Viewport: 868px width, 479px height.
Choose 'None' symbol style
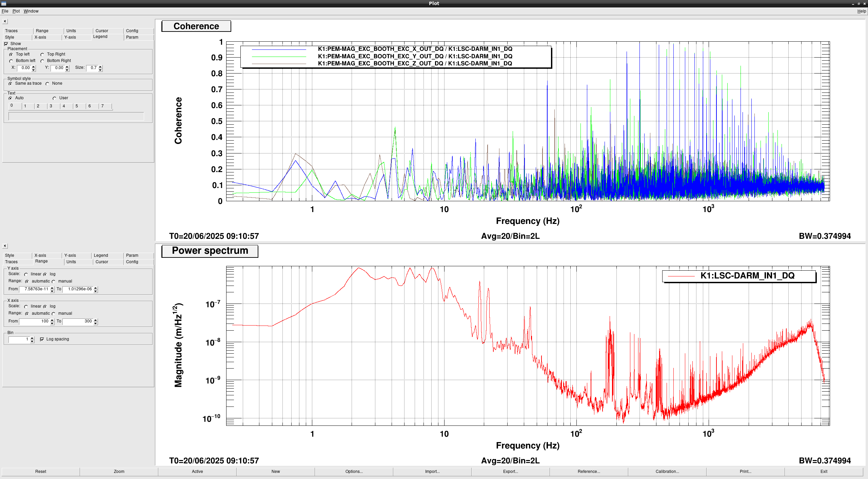(47, 84)
